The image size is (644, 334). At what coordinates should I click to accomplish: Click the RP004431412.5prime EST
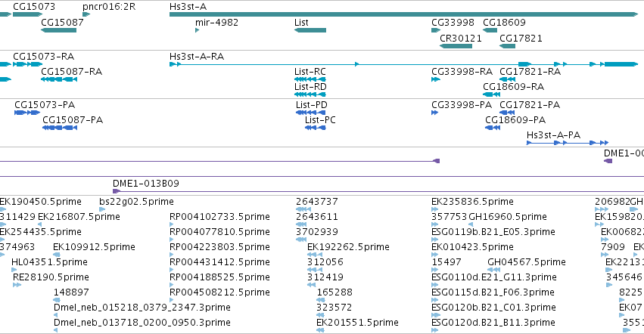[x=172, y=270]
